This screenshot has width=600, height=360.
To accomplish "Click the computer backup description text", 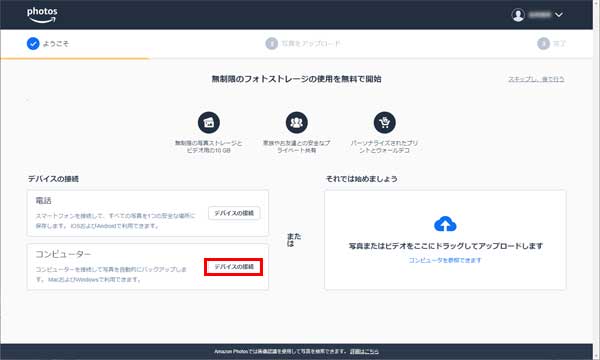I will (111, 274).
